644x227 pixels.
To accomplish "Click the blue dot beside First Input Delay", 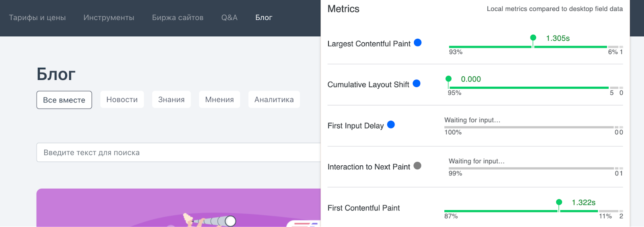I will (x=391, y=125).
